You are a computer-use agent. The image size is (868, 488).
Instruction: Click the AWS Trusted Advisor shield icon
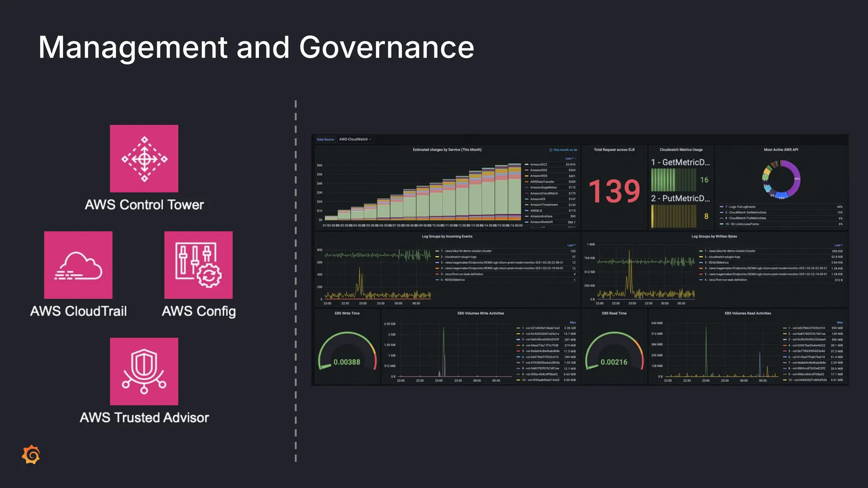144,371
